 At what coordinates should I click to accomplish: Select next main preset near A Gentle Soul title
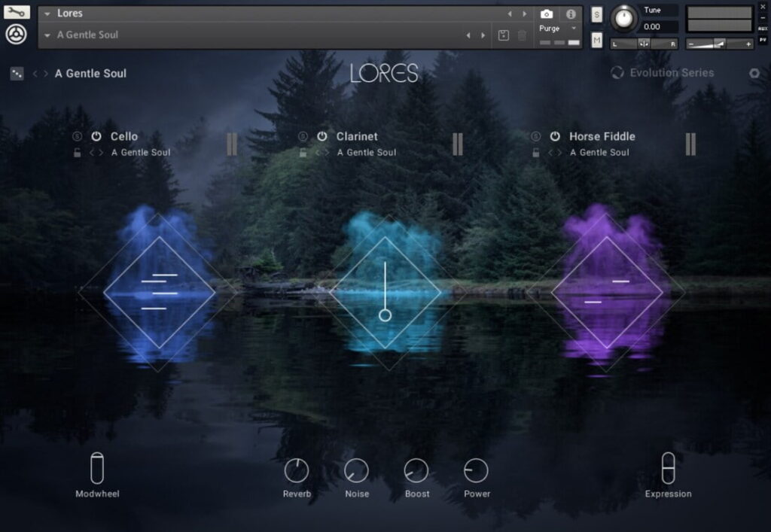[x=46, y=74]
